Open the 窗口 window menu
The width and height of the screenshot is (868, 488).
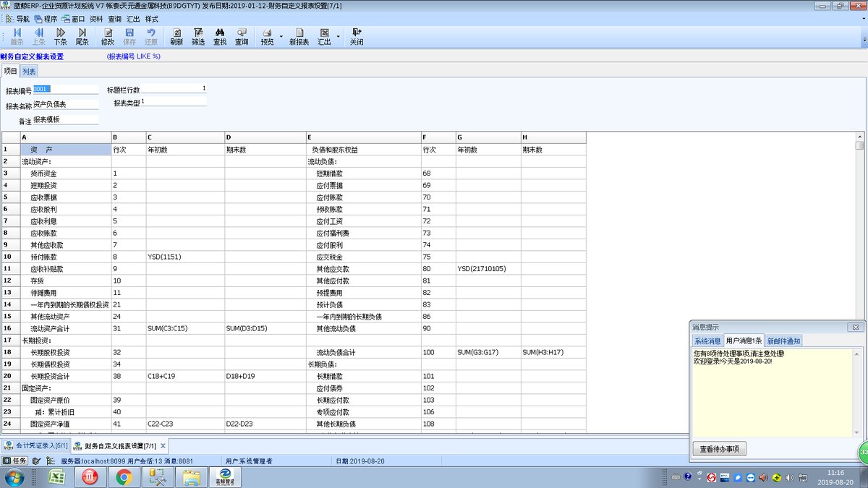pyautogui.click(x=74, y=19)
